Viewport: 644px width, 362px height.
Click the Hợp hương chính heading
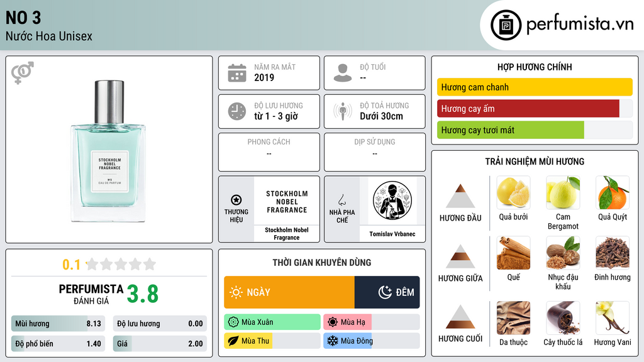pyautogui.click(x=535, y=67)
